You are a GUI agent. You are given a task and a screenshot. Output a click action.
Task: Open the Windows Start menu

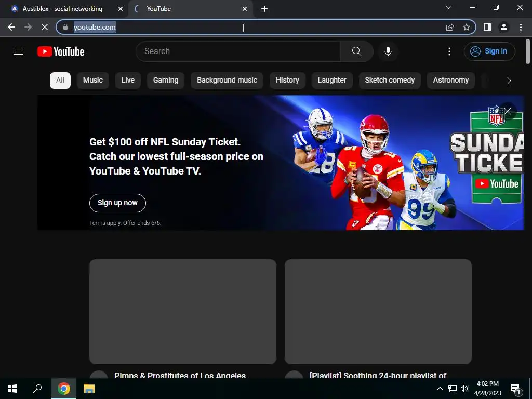point(12,389)
